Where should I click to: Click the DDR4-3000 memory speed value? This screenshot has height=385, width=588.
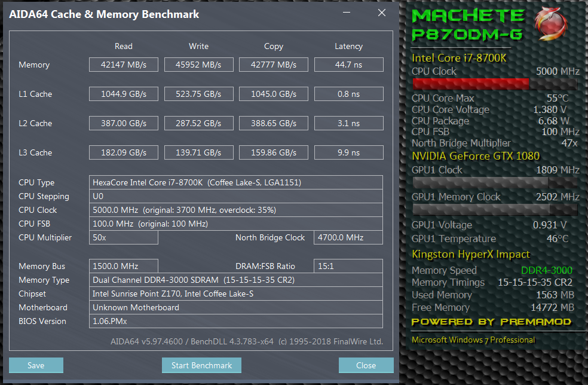click(x=547, y=270)
